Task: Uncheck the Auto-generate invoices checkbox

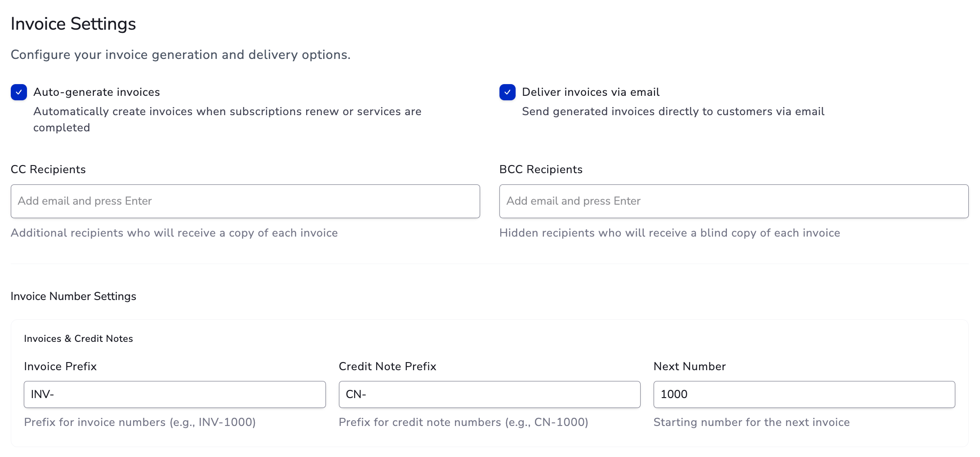Action: click(x=19, y=92)
